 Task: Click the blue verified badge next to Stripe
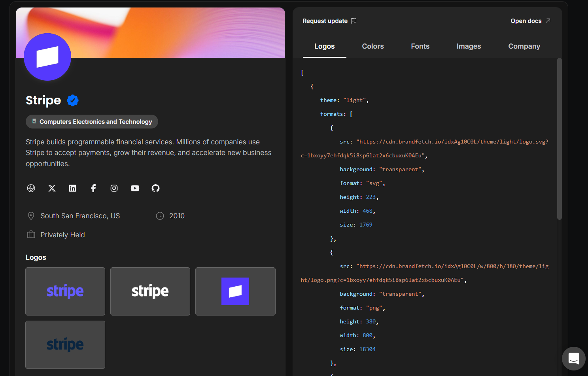coord(73,100)
